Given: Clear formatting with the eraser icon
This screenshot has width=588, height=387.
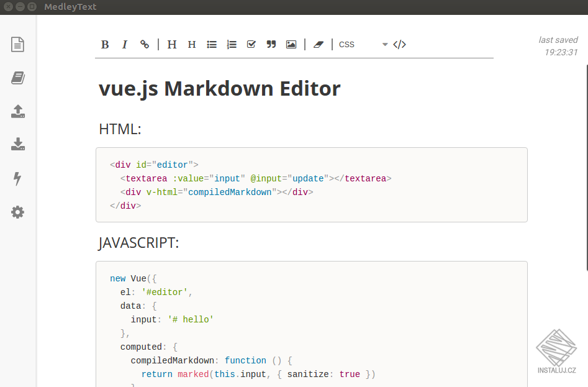Looking at the screenshot, I should point(319,45).
